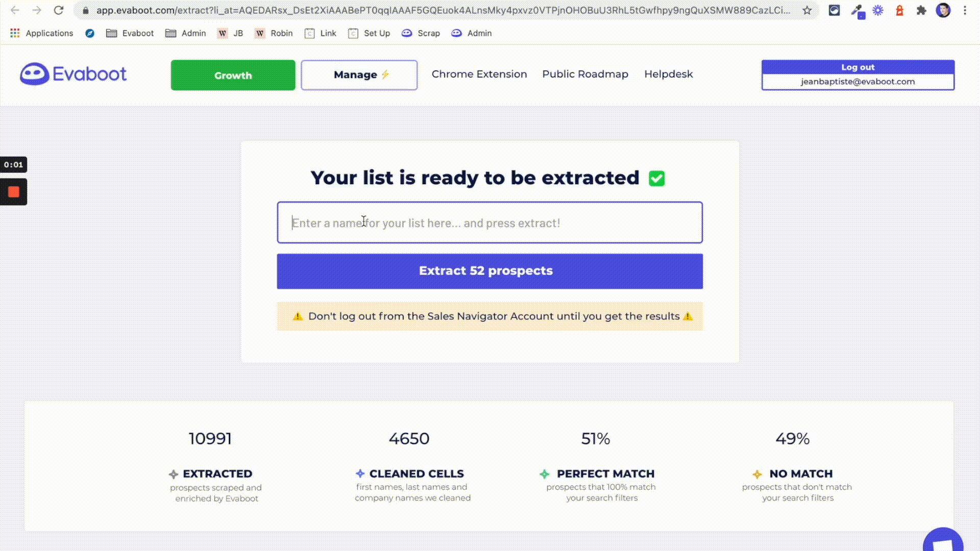Click the Log out button
The height and width of the screenshot is (551, 980).
[x=857, y=67]
